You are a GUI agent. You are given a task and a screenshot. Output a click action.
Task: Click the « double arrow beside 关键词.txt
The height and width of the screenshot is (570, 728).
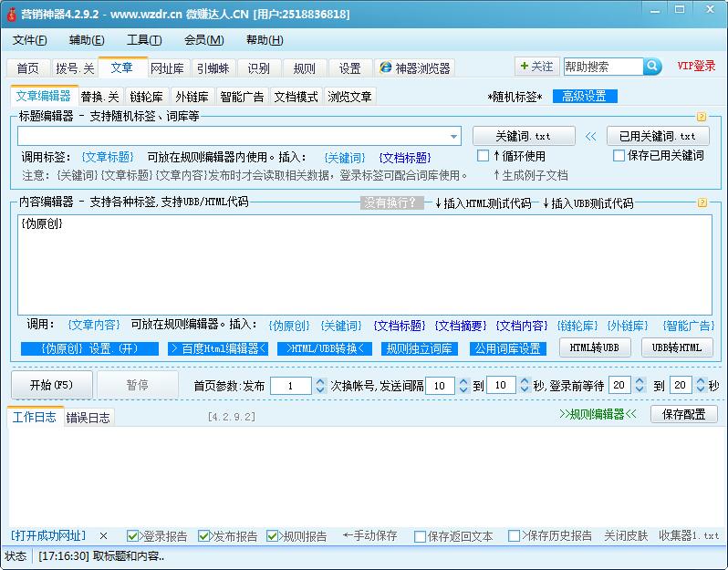(x=590, y=136)
